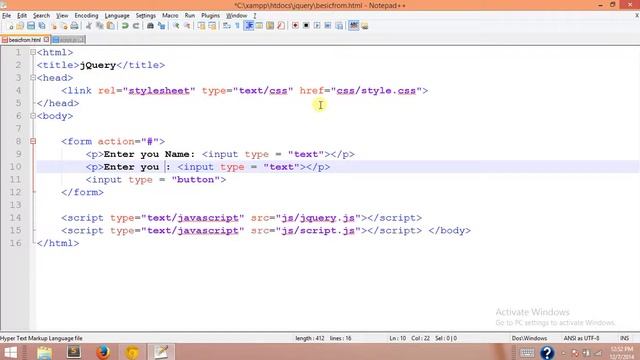Open Firefox from the taskbar

[x=103, y=352]
